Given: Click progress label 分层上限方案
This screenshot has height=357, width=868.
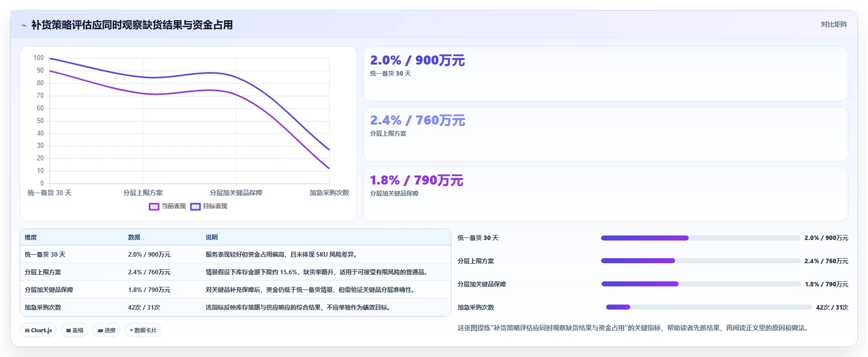Looking at the screenshot, I should (x=476, y=261).
